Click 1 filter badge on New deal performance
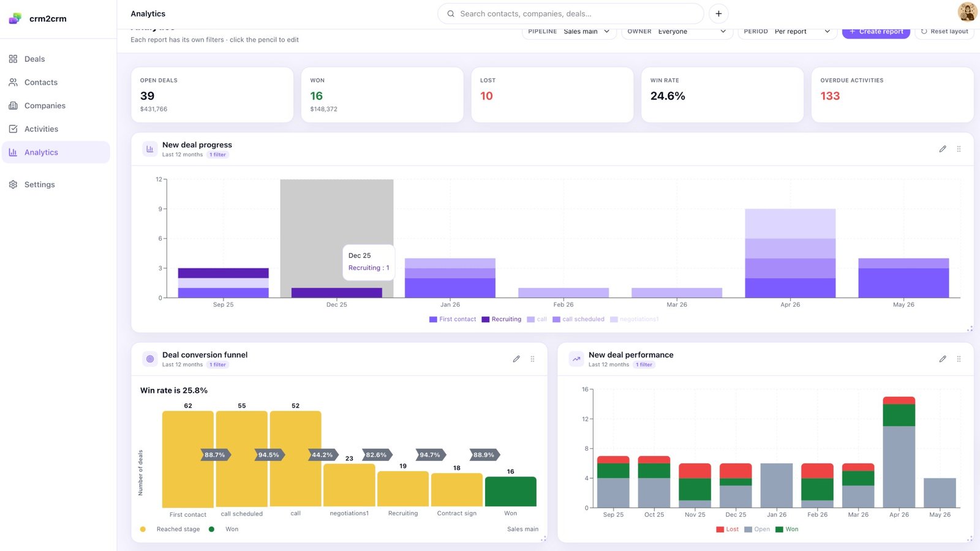This screenshot has width=980, height=551. tap(644, 365)
